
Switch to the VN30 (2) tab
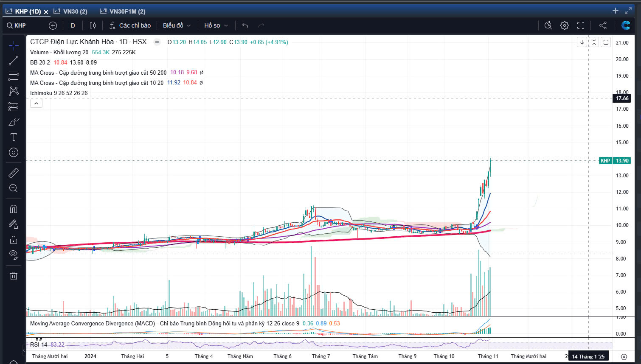pyautogui.click(x=70, y=11)
